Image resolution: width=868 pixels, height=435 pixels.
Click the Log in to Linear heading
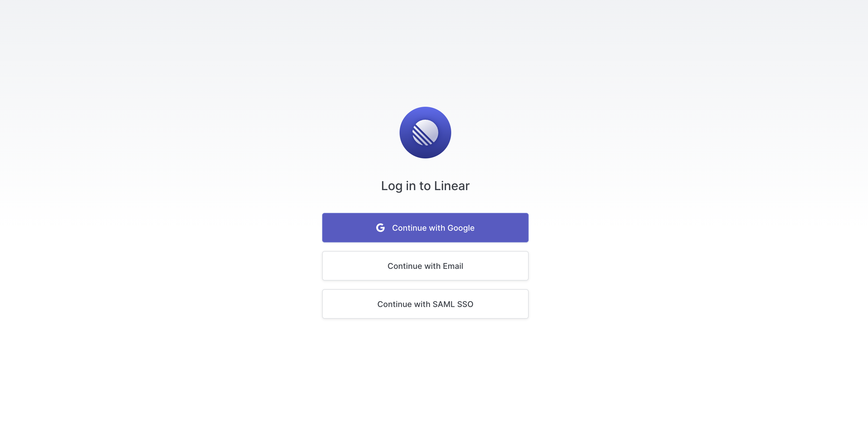coord(425,186)
